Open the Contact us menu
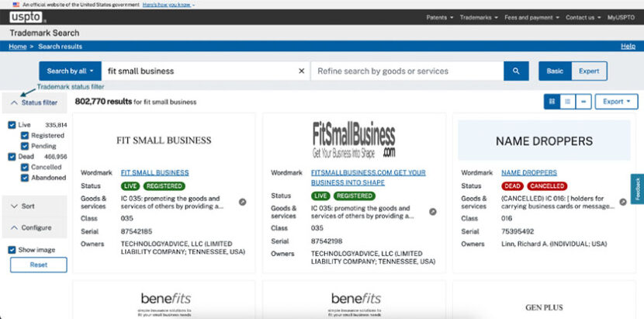 pyautogui.click(x=583, y=17)
